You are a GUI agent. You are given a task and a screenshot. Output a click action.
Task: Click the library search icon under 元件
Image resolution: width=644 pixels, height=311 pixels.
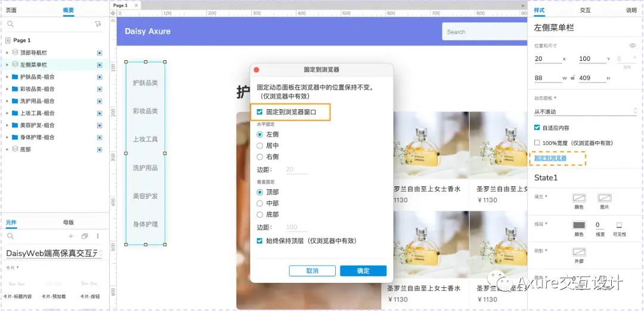coord(11,236)
